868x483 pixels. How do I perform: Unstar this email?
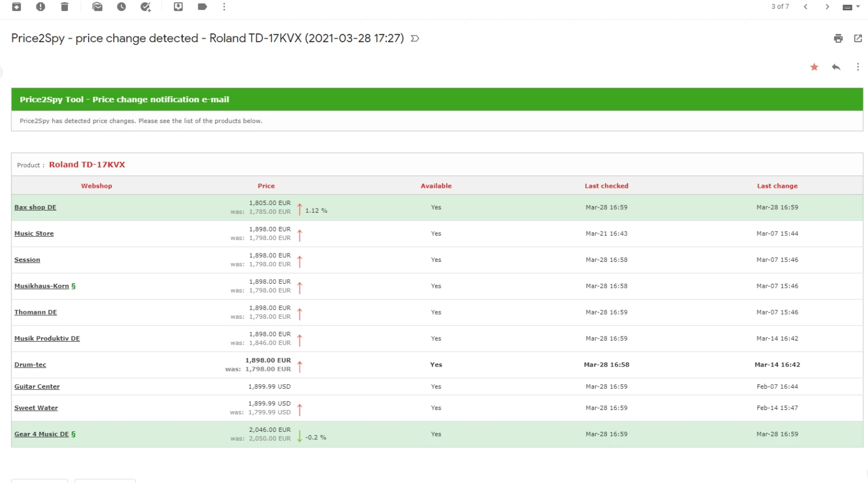814,67
